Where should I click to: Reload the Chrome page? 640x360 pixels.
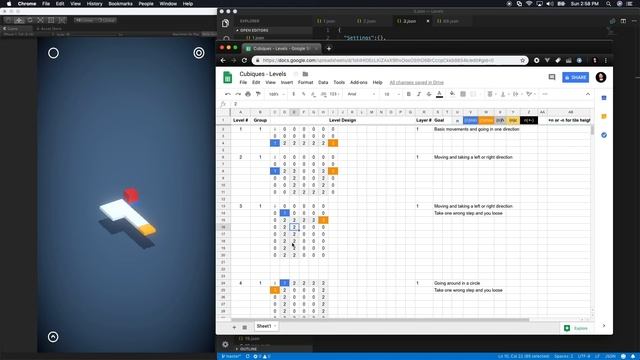tap(244, 60)
